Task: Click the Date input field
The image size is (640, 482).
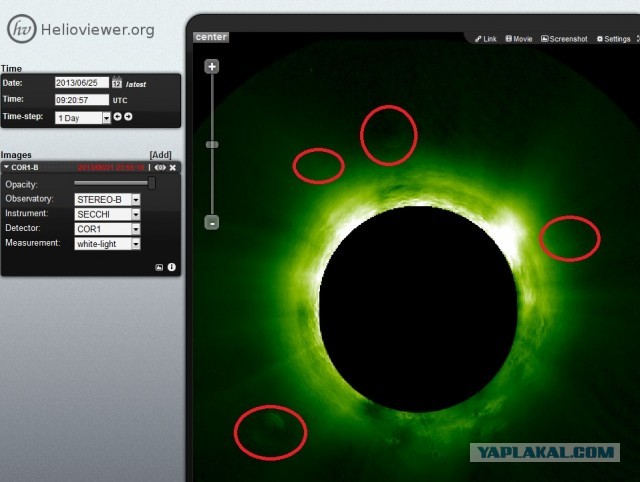Action: click(82, 83)
